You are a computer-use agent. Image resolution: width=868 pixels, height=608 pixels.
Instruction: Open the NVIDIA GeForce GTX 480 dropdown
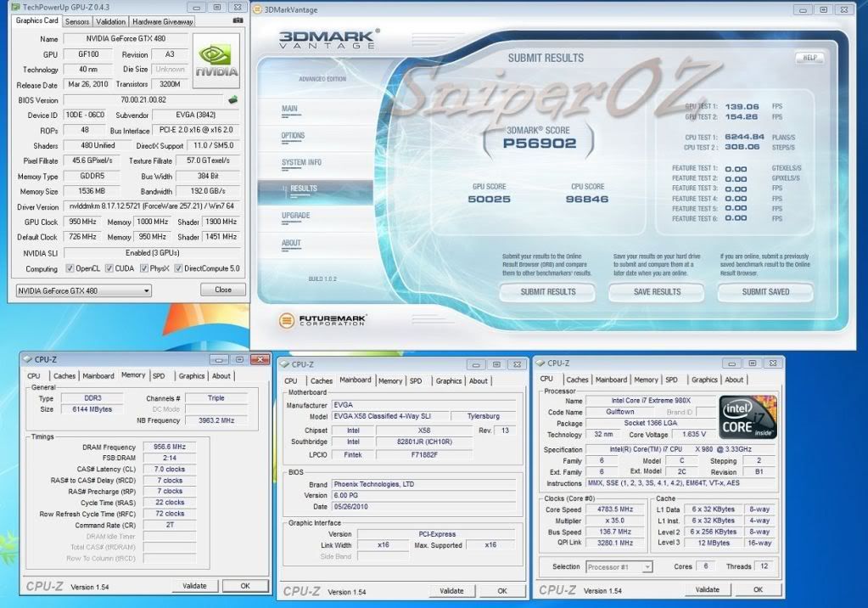(83, 290)
